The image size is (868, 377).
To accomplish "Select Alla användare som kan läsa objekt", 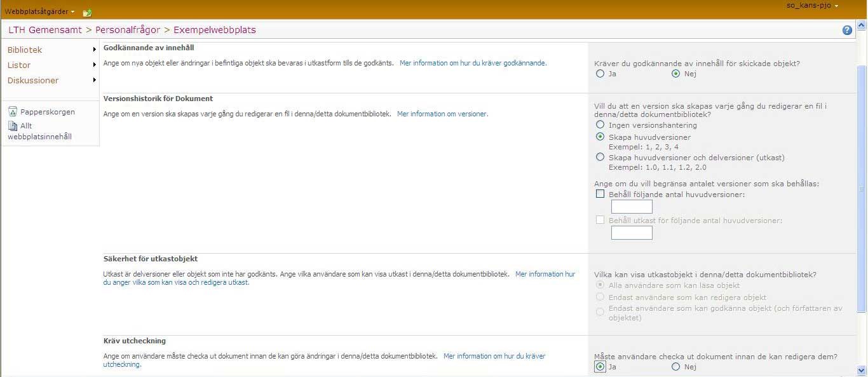I will tap(600, 285).
